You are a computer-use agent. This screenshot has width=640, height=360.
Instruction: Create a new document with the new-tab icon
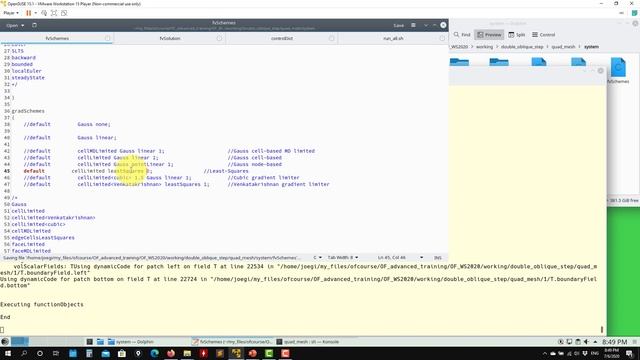click(x=34, y=25)
